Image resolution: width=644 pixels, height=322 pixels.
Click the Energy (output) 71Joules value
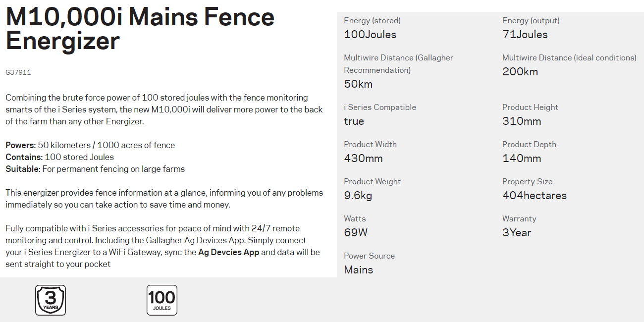pos(525,35)
